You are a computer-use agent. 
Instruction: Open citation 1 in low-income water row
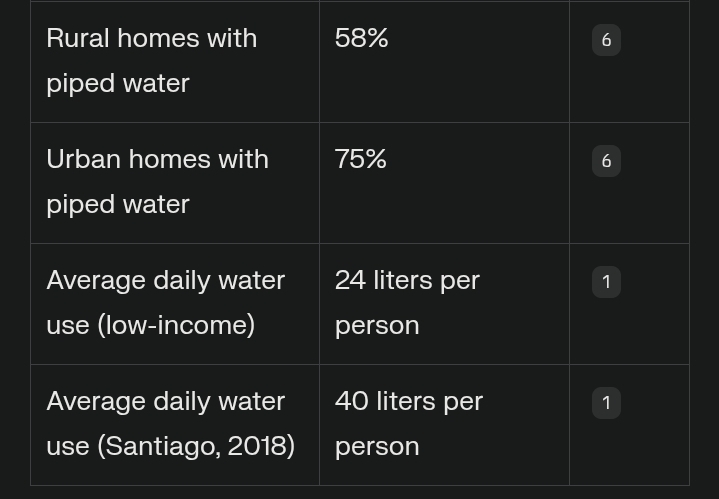(606, 282)
